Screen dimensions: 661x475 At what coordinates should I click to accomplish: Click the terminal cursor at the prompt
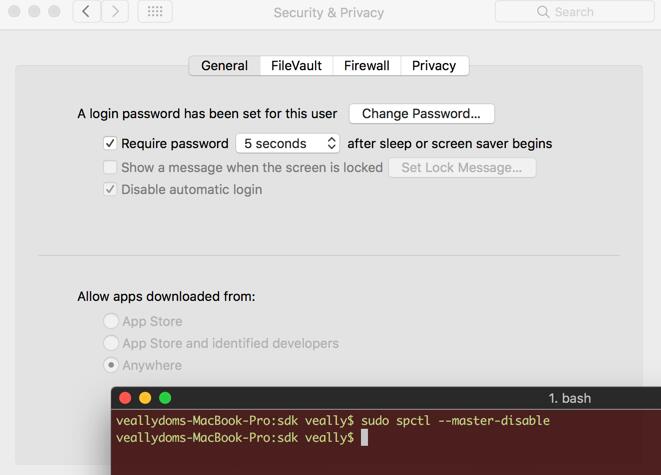[x=365, y=437]
